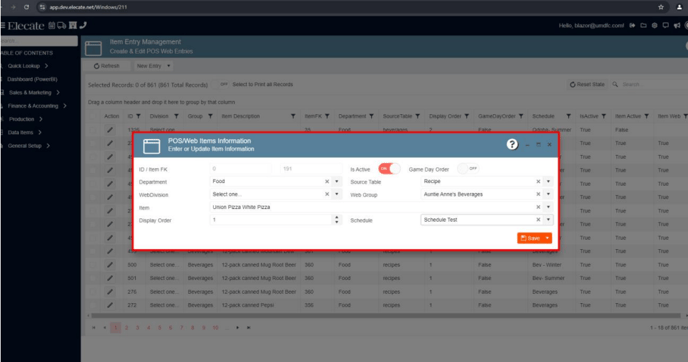Click the Reset State button
The height and width of the screenshot is (362, 688).
pos(587,84)
